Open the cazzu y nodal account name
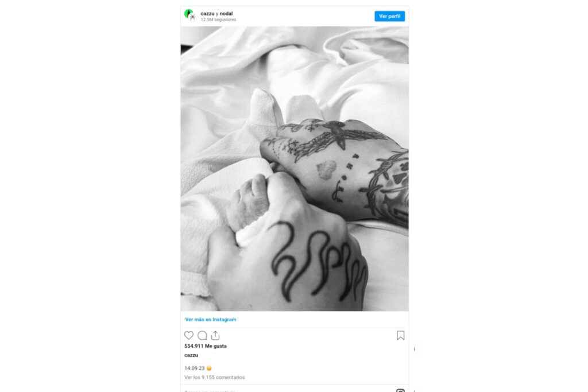This screenshot has width=588, height=392. point(216,14)
